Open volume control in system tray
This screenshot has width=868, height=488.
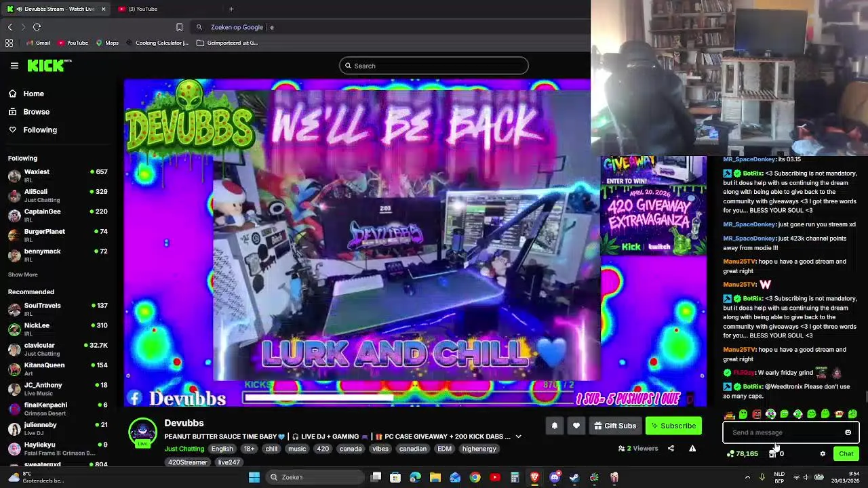pyautogui.click(x=806, y=477)
